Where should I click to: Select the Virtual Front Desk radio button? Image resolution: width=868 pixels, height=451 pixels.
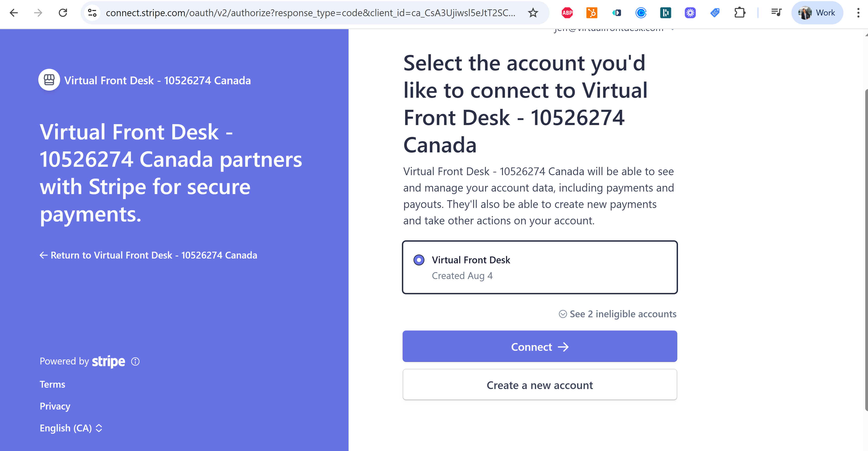tap(419, 260)
